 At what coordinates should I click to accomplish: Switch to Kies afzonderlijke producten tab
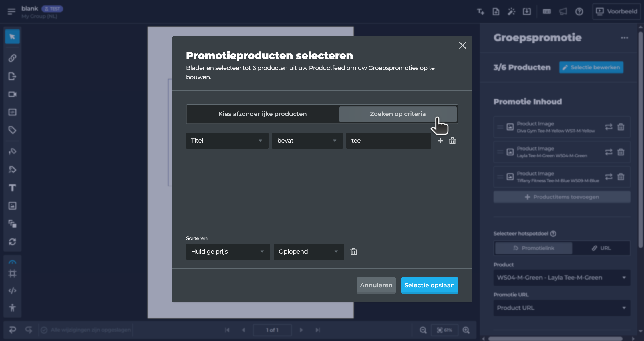[x=263, y=114]
